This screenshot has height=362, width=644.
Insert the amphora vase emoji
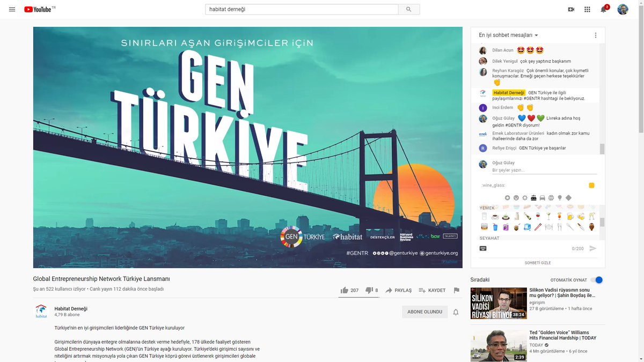[x=591, y=227]
